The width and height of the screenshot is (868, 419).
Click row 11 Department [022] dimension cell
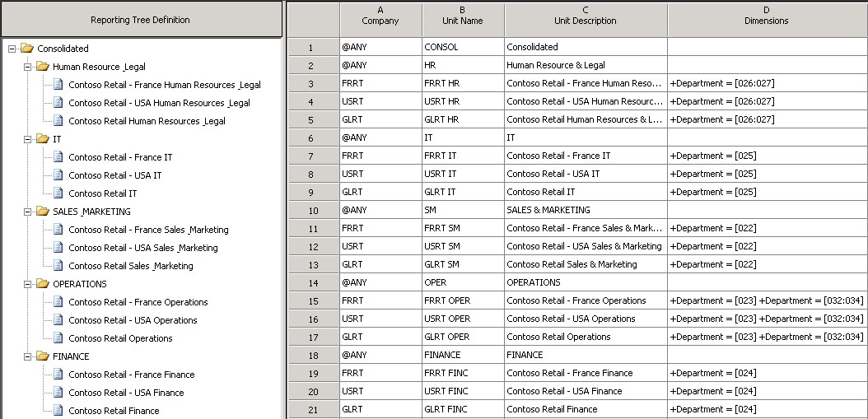[x=768, y=228]
